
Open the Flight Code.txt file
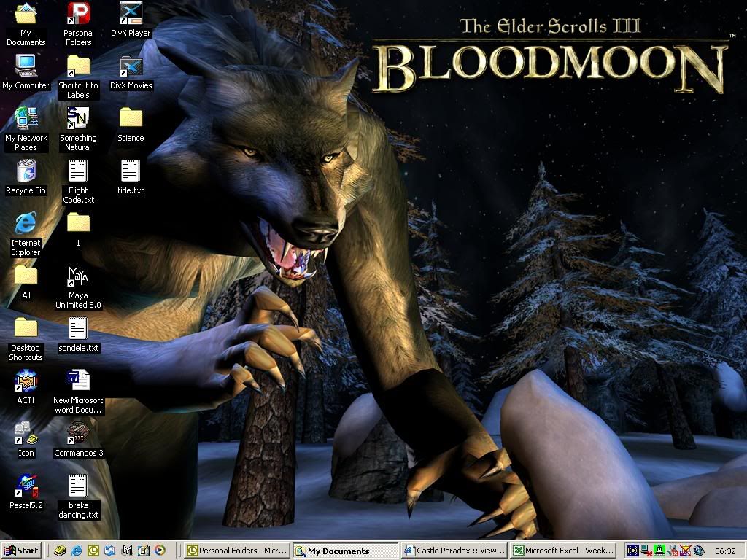click(78, 181)
